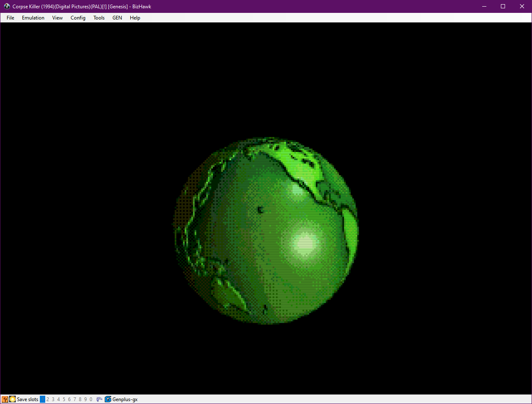
Task: Expand the Config menu
Action: click(x=78, y=18)
